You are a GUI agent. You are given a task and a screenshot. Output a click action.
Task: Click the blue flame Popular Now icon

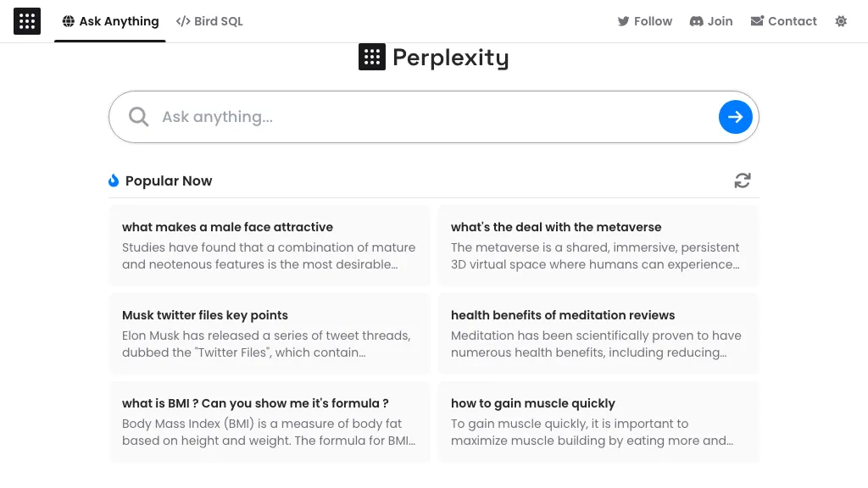114,180
